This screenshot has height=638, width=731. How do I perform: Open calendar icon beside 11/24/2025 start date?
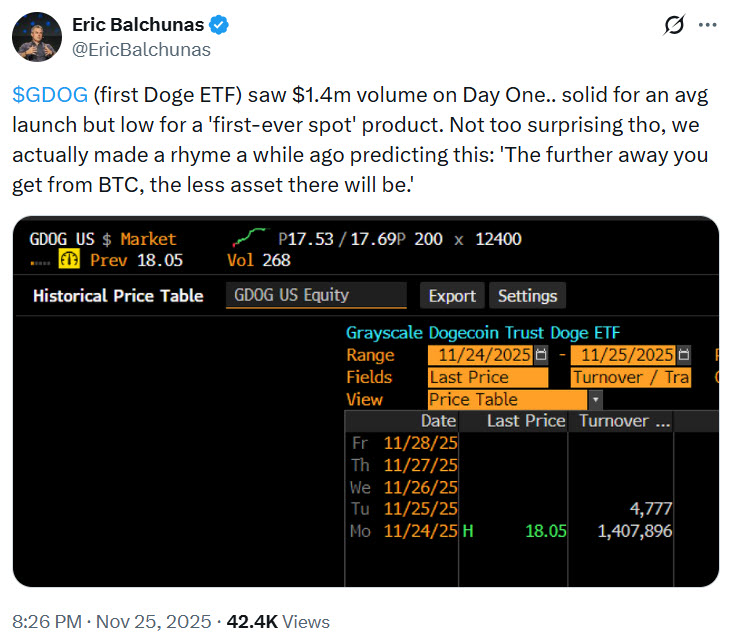point(541,355)
